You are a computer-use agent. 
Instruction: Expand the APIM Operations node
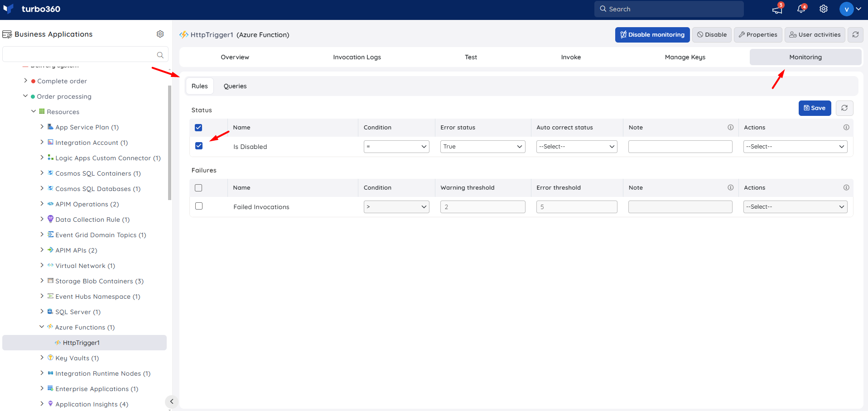(x=42, y=204)
